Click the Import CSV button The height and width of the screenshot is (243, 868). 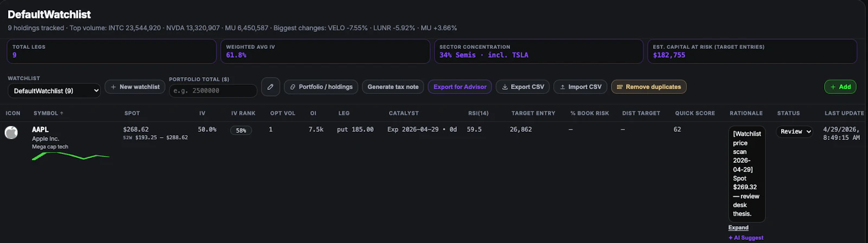coord(580,87)
